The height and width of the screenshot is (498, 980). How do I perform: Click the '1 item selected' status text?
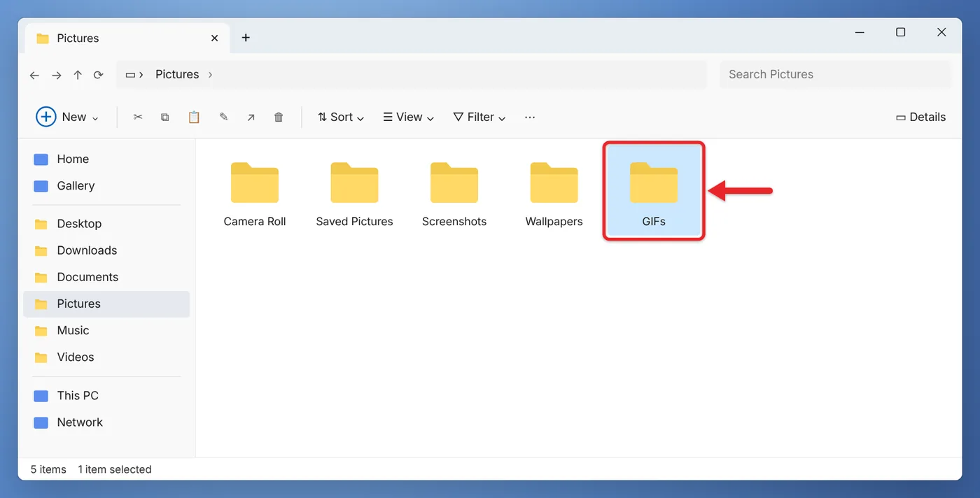point(115,469)
